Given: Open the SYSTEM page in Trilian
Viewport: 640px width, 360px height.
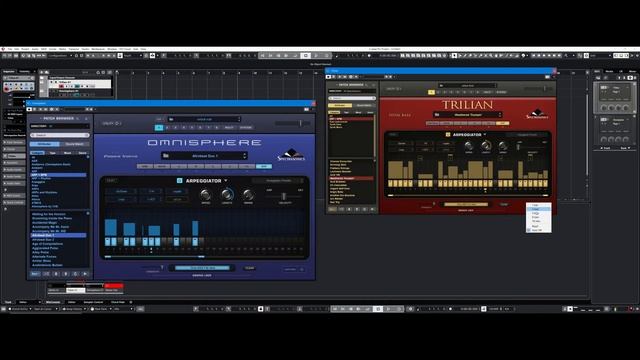Looking at the screenshot, I should (x=501, y=92).
